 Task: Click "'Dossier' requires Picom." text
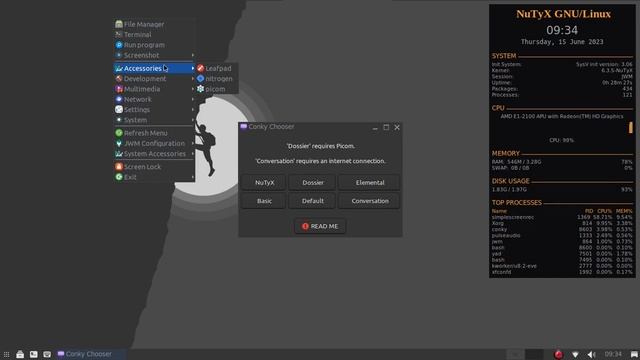(x=320, y=146)
